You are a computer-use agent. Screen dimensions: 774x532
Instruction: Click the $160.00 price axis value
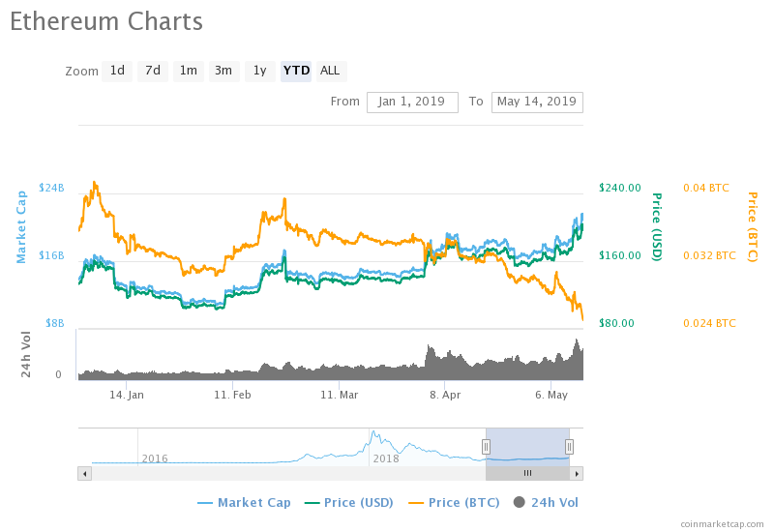click(620, 255)
